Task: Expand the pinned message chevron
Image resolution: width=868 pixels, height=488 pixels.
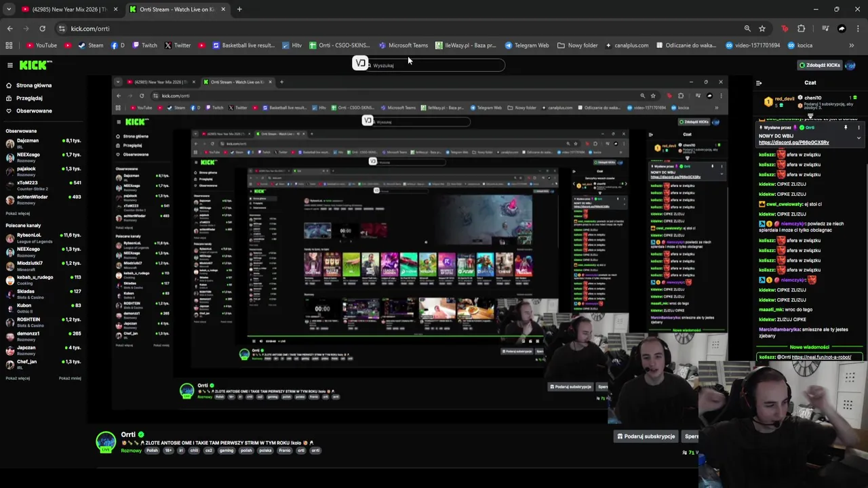Action: [859, 138]
